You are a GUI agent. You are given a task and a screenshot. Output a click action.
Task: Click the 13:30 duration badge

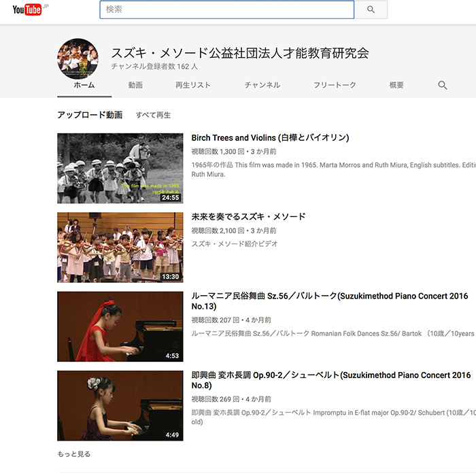click(x=170, y=277)
